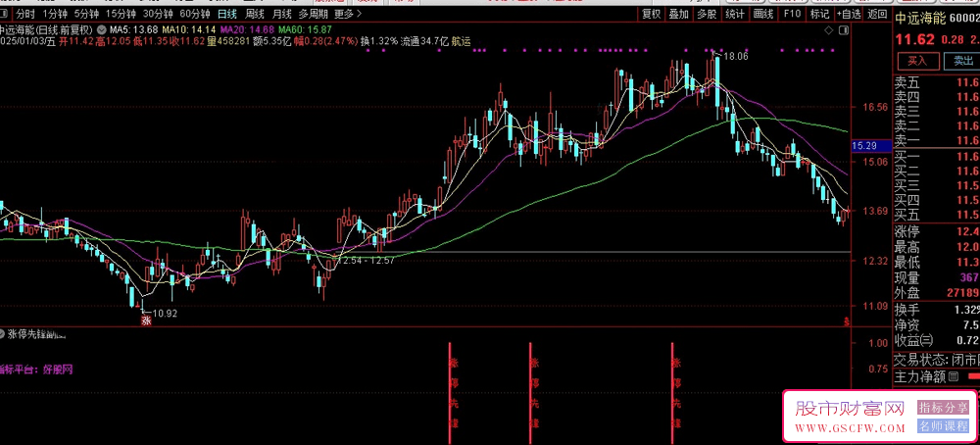
Task: Click the 现量 volume row
Action: tap(936, 276)
